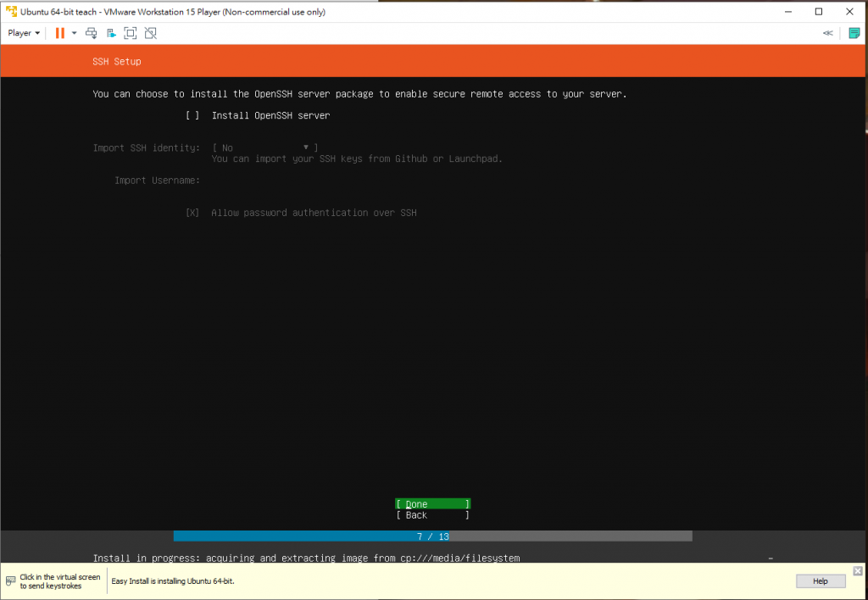Image resolution: width=868 pixels, height=600 pixels.
Task: Click the Easy Install is installing Ubuntu text
Action: coord(173,581)
